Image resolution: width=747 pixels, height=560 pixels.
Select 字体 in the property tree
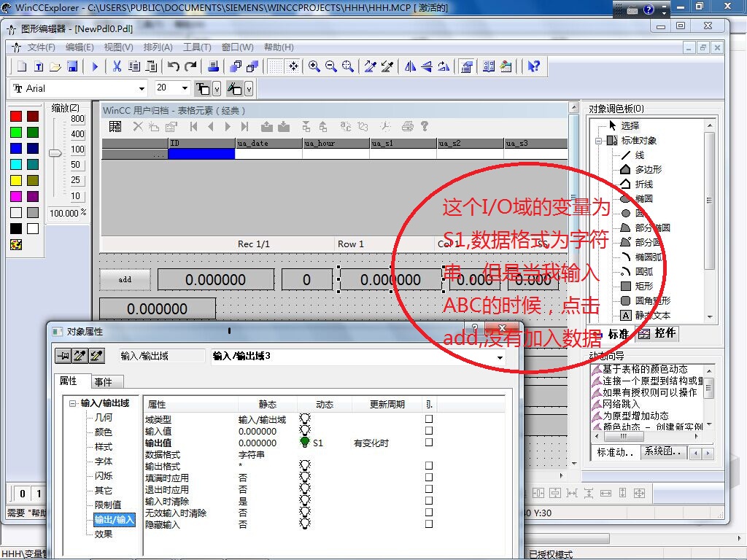click(104, 461)
